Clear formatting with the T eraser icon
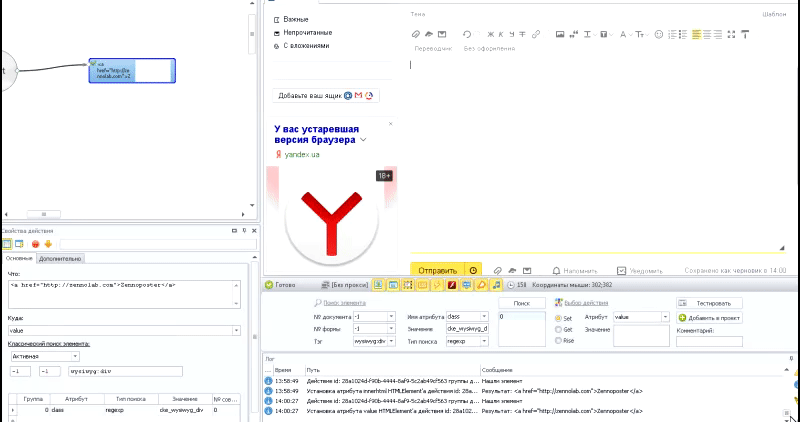800x422 pixels. tap(745, 35)
